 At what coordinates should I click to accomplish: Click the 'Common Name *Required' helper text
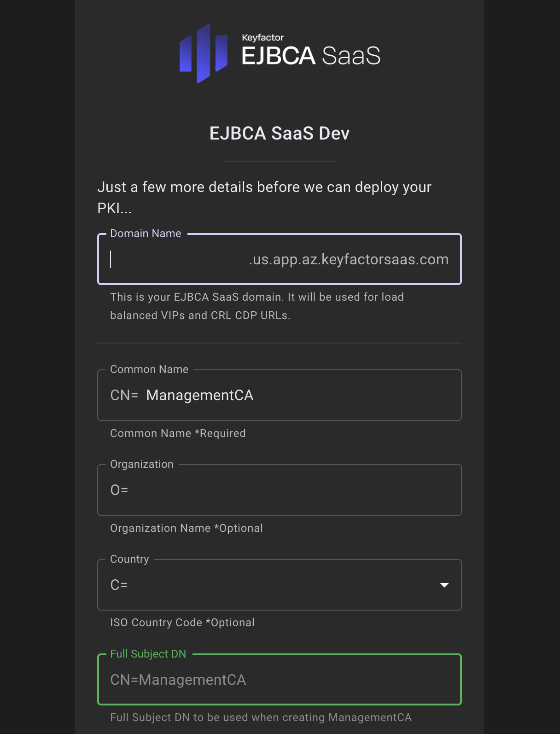(178, 433)
